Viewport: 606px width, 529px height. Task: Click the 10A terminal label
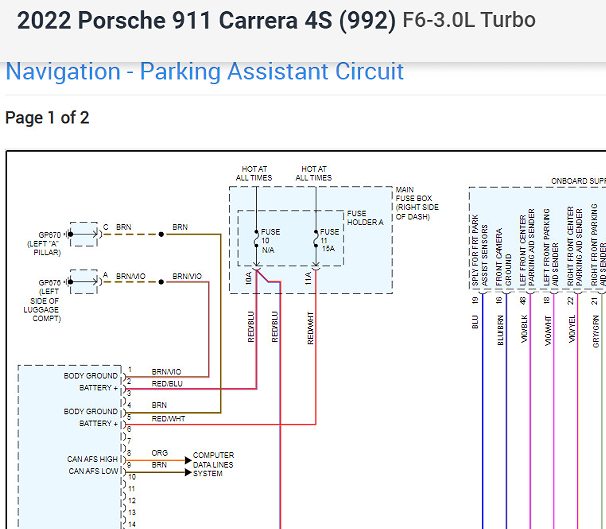[x=249, y=278]
